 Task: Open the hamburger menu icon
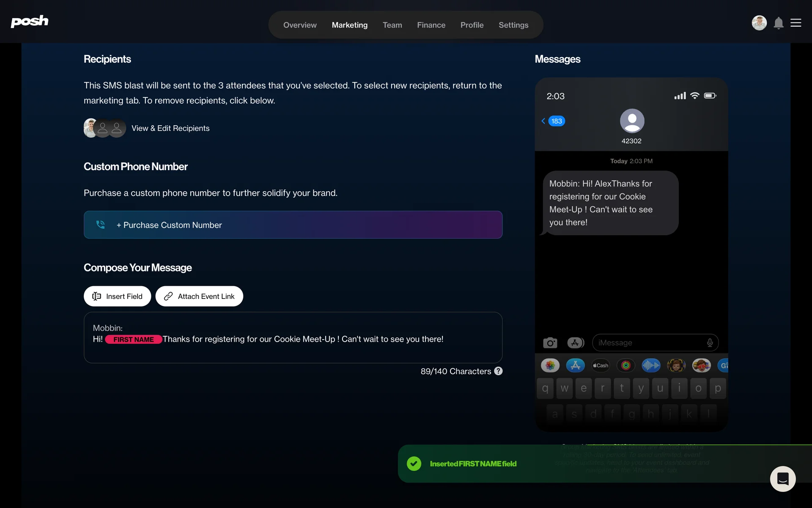click(x=796, y=23)
